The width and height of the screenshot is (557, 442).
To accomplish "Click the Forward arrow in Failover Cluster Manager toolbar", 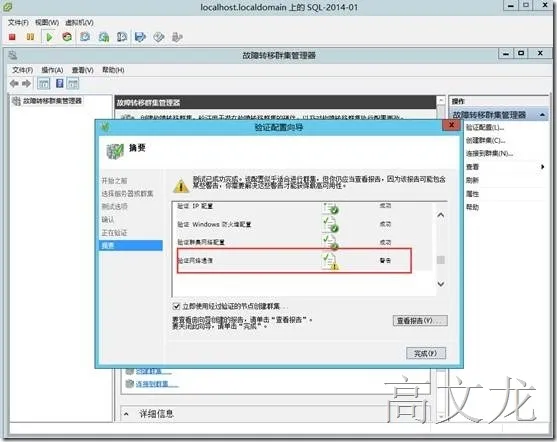I will [26, 84].
